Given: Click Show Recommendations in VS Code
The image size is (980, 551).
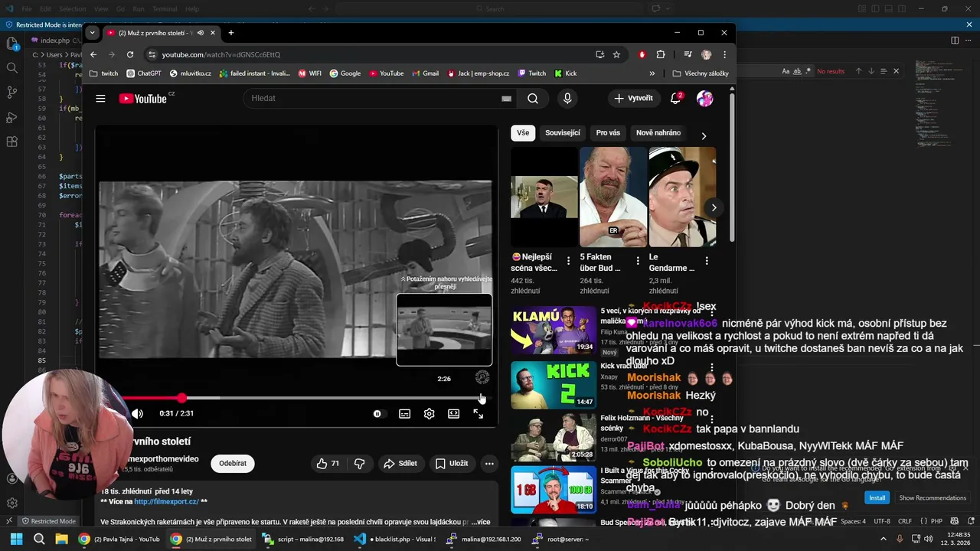Looking at the screenshot, I should [933, 497].
